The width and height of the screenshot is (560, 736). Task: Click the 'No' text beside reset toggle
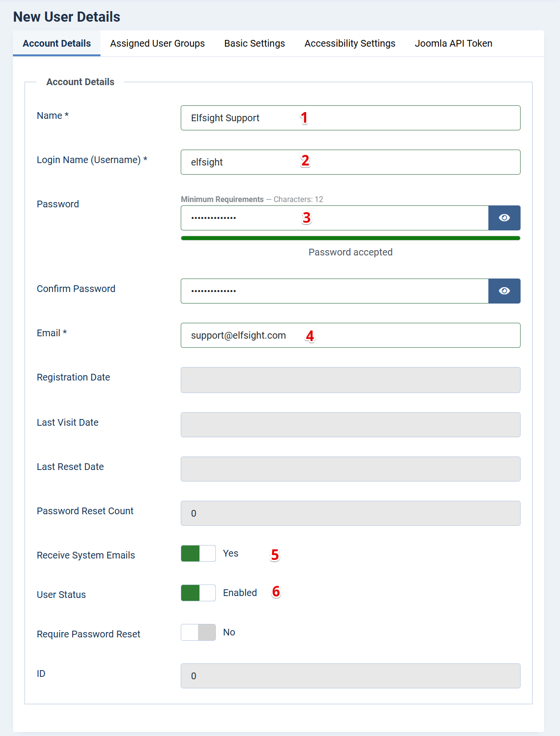coord(229,632)
